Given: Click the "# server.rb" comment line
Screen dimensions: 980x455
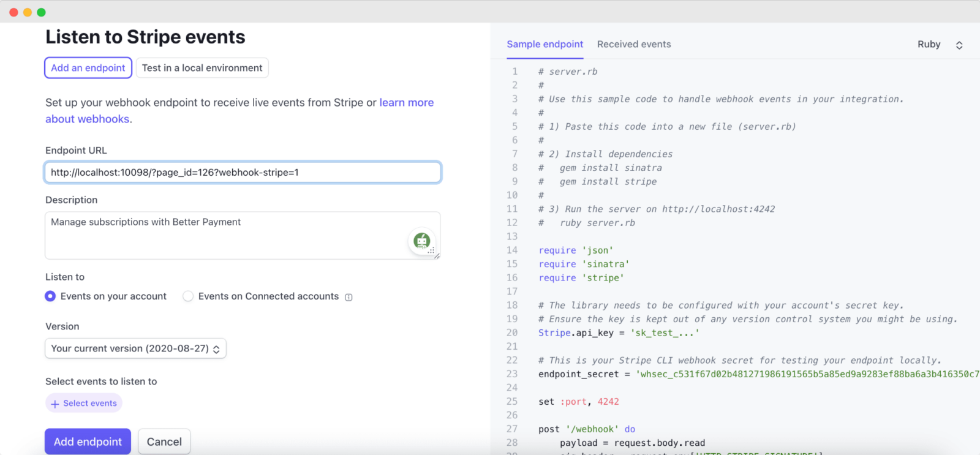Looking at the screenshot, I should [568, 72].
